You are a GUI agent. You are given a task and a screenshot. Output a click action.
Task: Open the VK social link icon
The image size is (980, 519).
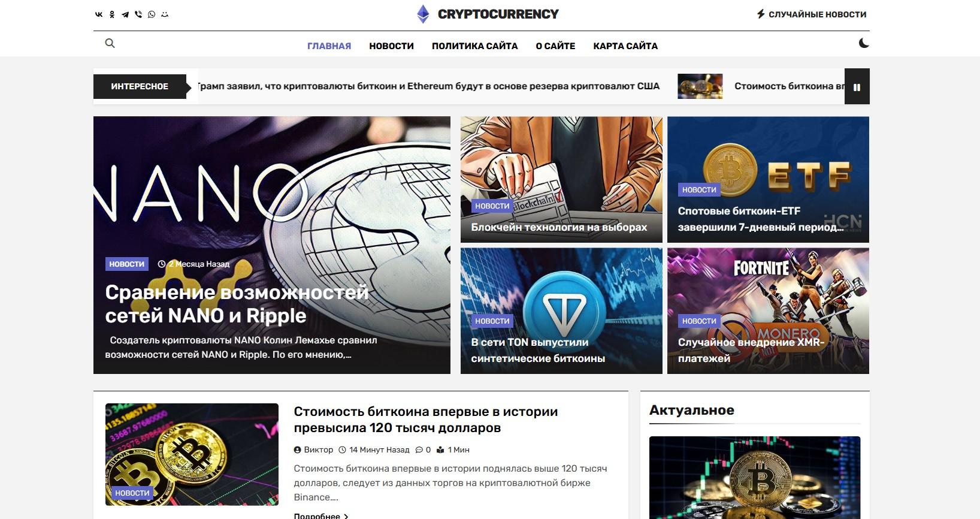click(99, 14)
